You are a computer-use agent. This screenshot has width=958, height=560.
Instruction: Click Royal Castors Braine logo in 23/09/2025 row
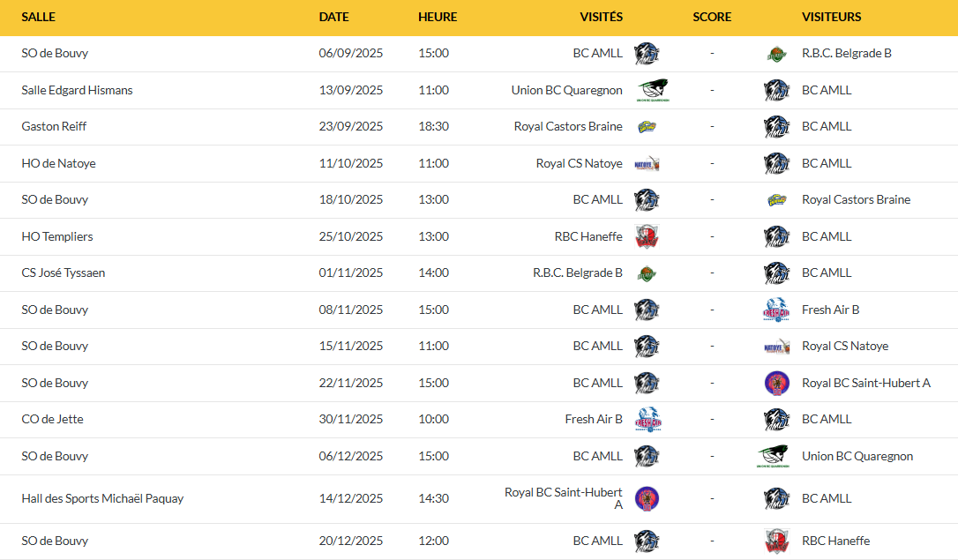click(647, 127)
